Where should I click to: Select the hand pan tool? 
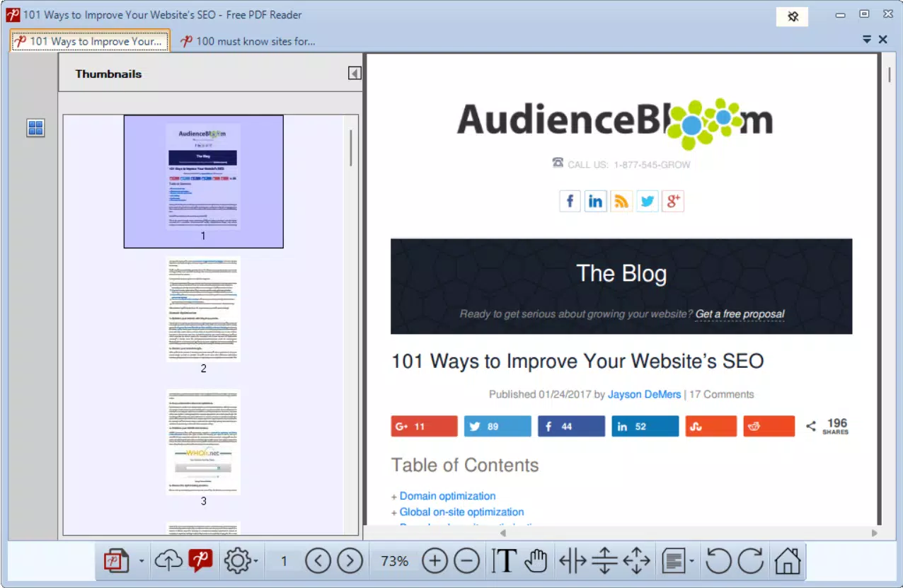tap(536, 561)
